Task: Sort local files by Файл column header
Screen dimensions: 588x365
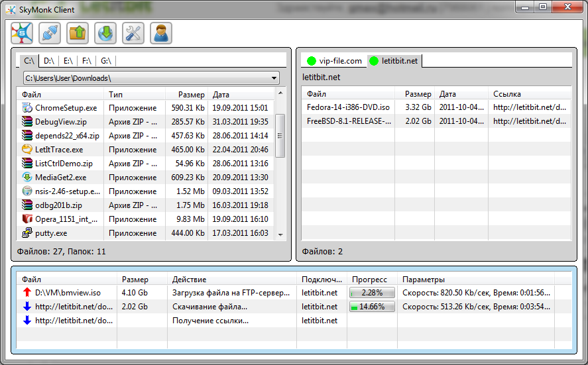Action: (60, 95)
